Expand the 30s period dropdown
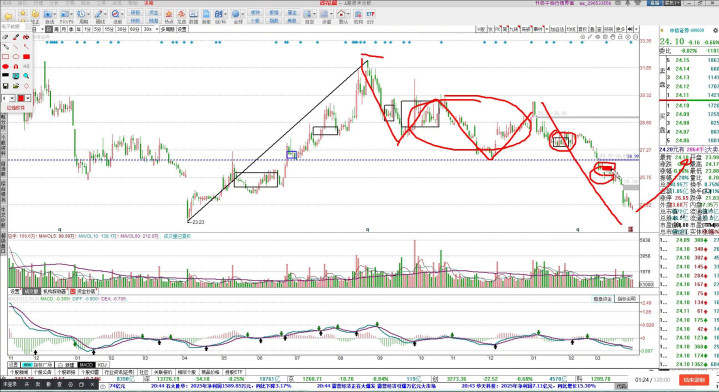 tap(157, 29)
